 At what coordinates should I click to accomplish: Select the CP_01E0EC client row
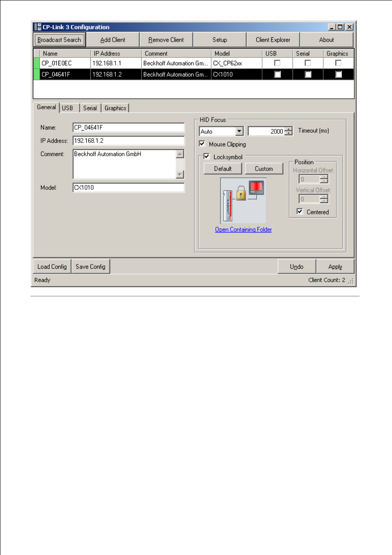194,63
